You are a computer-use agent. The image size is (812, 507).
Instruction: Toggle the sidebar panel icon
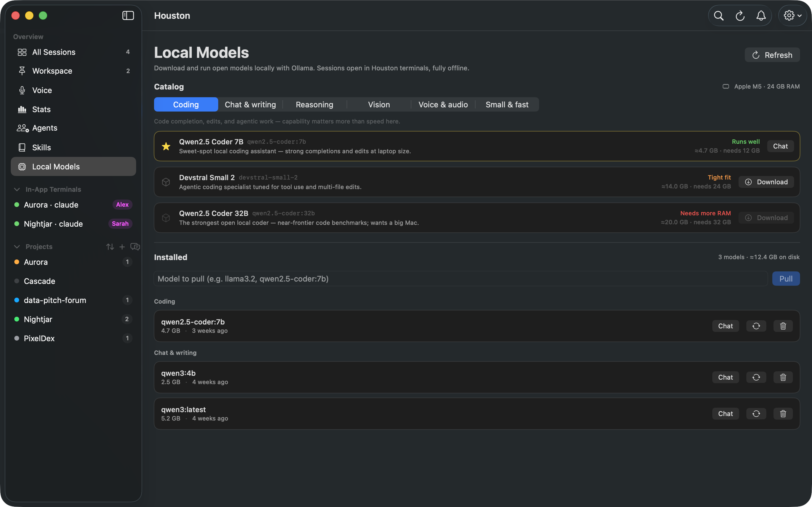click(128, 16)
